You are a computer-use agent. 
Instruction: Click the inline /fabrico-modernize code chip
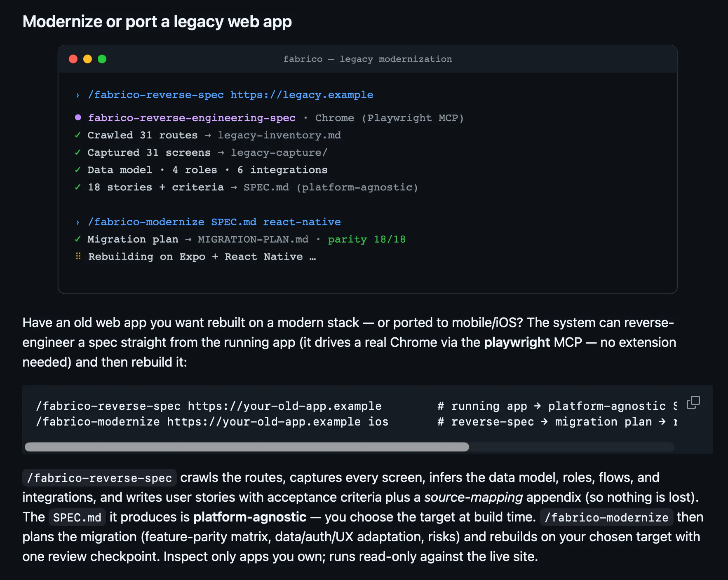(x=606, y=517)
